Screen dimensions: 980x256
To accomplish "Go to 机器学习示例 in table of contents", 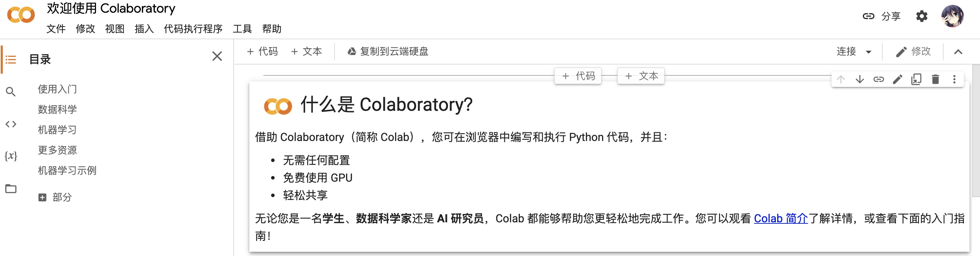I will 67,170.
